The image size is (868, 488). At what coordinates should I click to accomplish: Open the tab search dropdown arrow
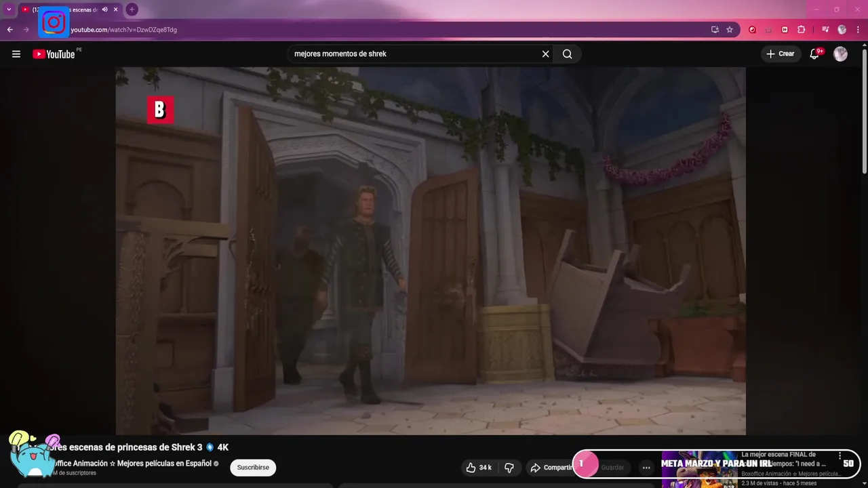click(9, 9)
